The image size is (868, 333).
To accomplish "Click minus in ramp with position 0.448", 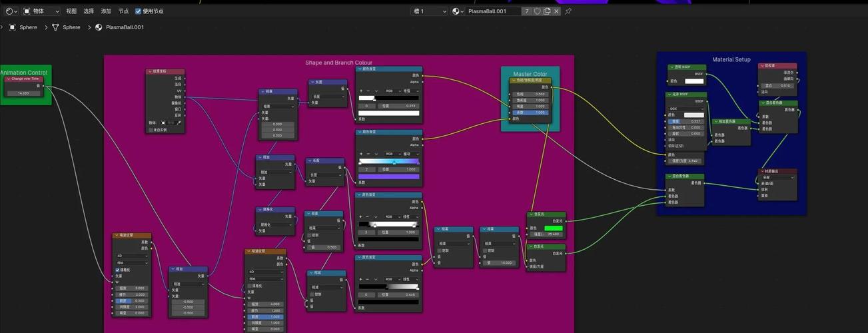I will (x=368, y=279).
